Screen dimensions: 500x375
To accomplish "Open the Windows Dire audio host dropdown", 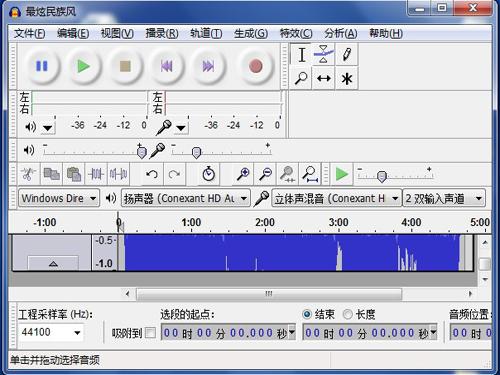I will (x=59, y=198).
